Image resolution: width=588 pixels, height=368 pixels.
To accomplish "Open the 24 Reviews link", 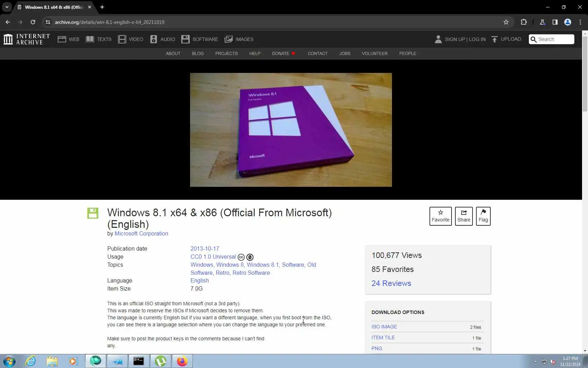I will (391, 284).
